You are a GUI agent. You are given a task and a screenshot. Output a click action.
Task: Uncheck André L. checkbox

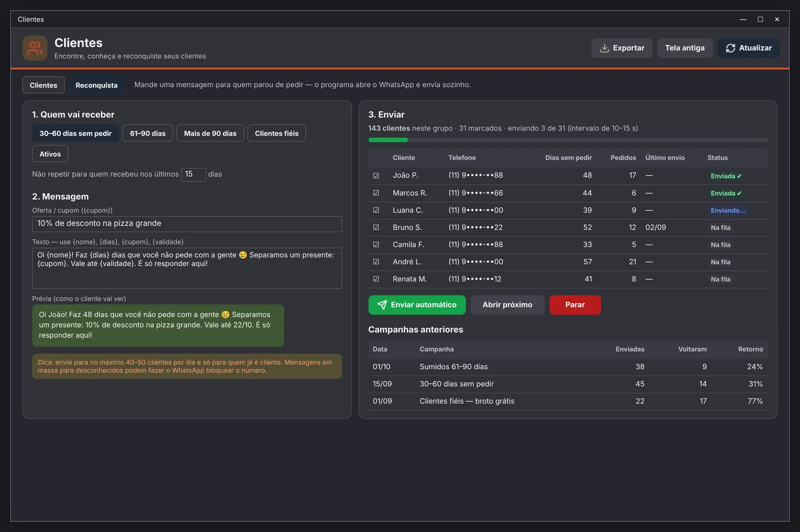[376, 262]
